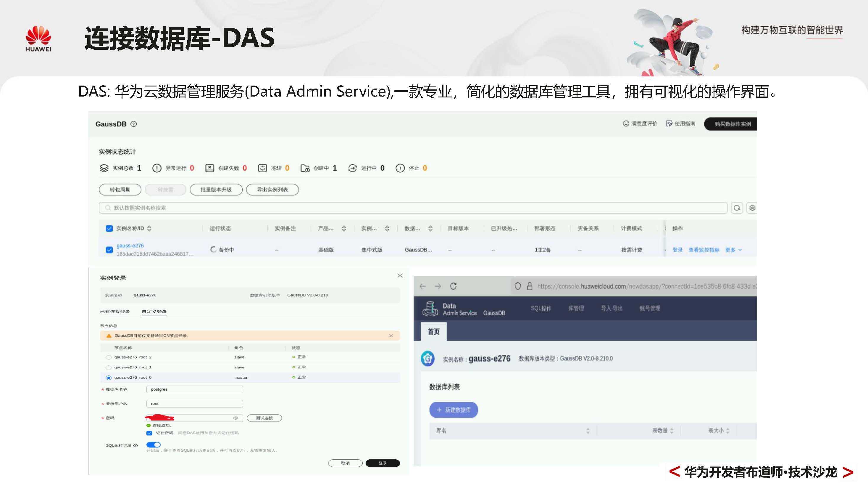Open the 更多 actions dropdown
This screenshot has height=491, width=868.
[x=733, y=250]
